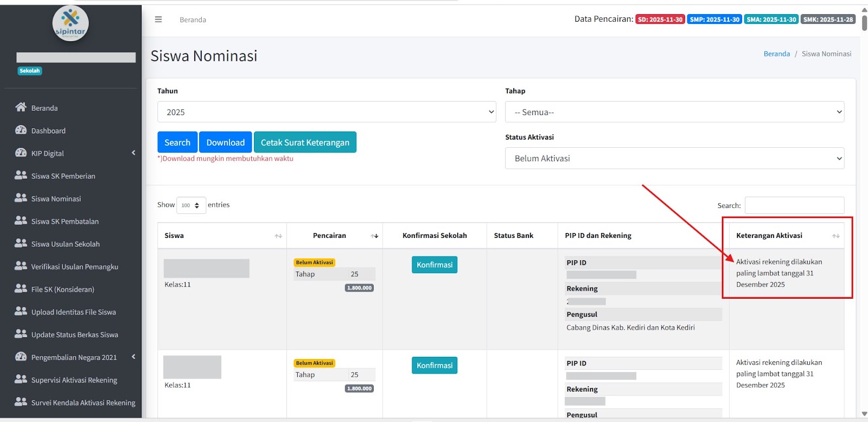Click Konfirmasi for the first student row

435,264
